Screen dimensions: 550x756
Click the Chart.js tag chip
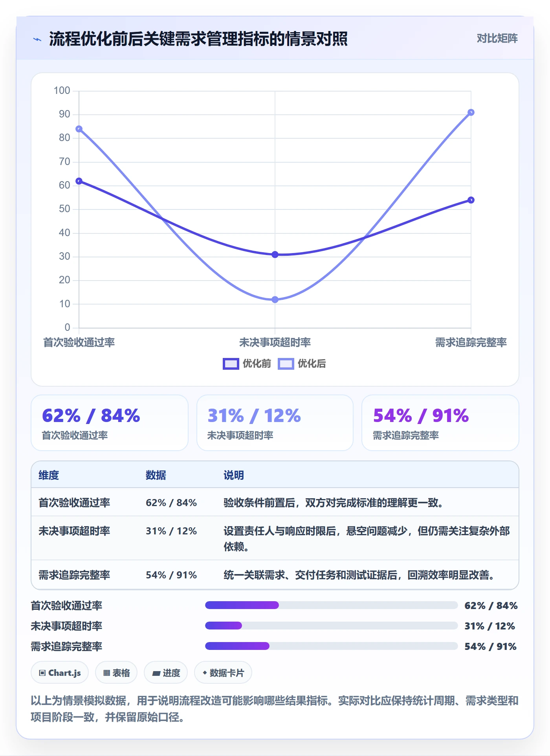(60, 673)
